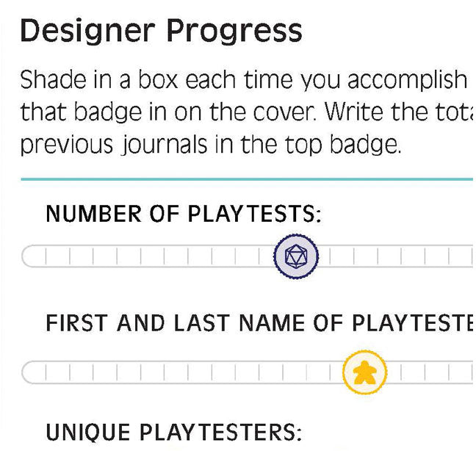476x451 pixels.
Task: Shade the last visible box in the names bar
Action: [x=461, y=372]
